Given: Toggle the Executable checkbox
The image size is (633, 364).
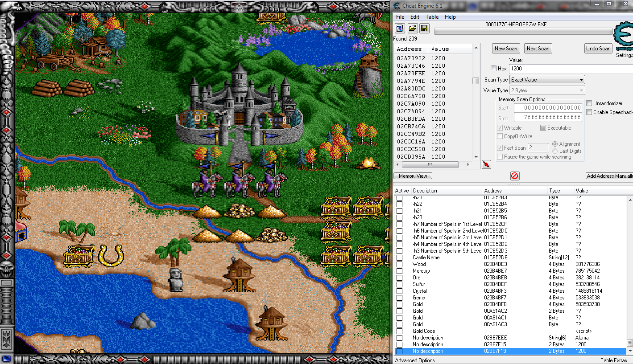Looking at the screenshot, I should [543, 128].
